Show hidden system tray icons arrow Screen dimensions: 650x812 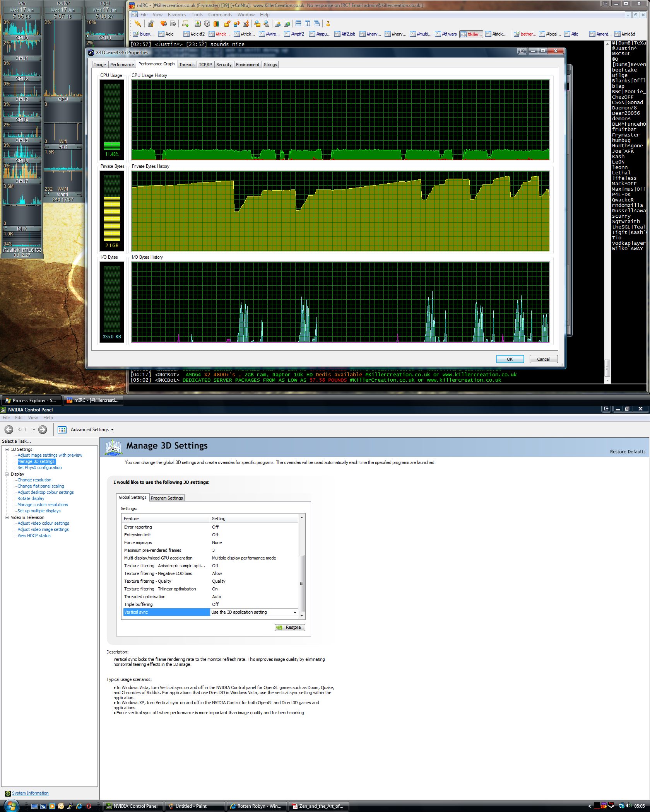(x=590, y=806)
